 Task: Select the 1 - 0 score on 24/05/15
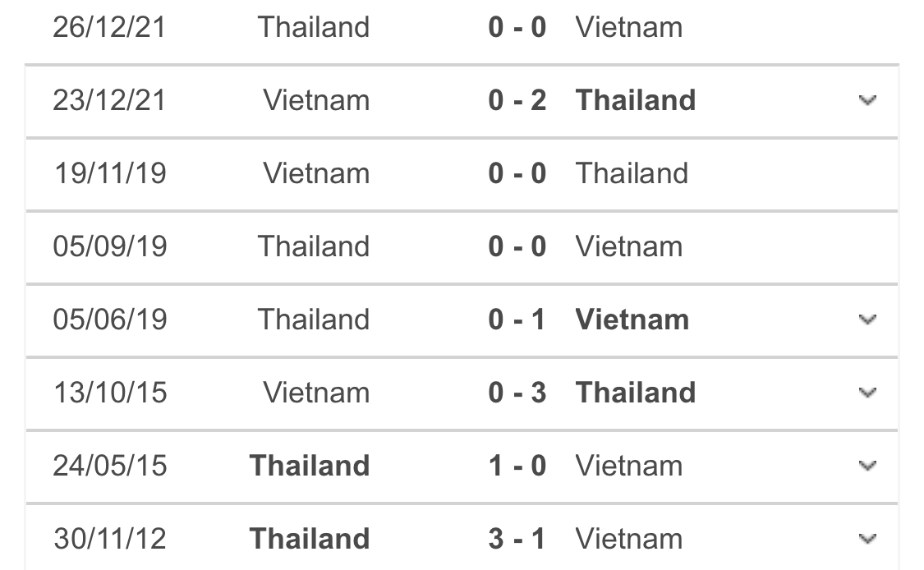coord(517,467)
